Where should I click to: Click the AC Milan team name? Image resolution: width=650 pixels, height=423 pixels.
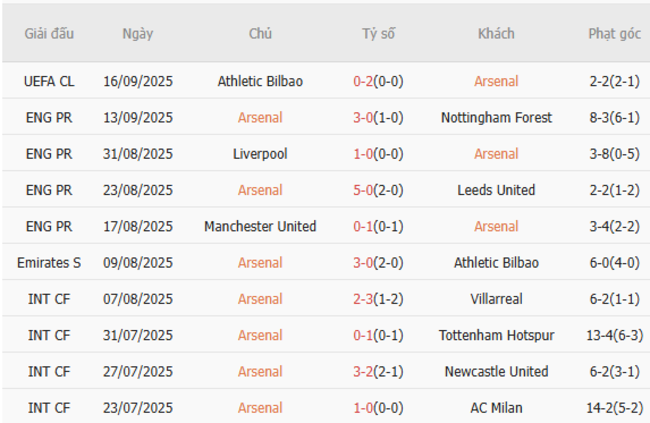[496, 407]
